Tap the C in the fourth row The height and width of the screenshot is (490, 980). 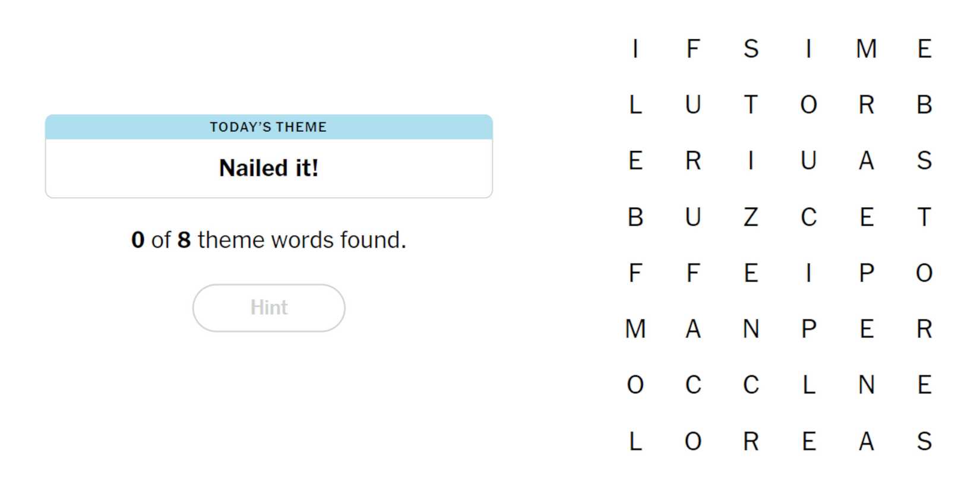tap(808, 217)
